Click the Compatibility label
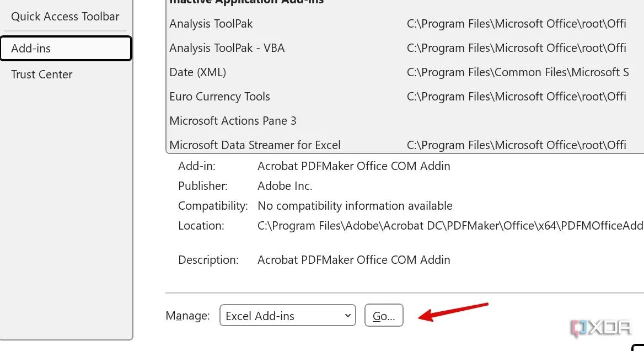The width and height of the screenshot is (644, 351). [x=213, y=206]
